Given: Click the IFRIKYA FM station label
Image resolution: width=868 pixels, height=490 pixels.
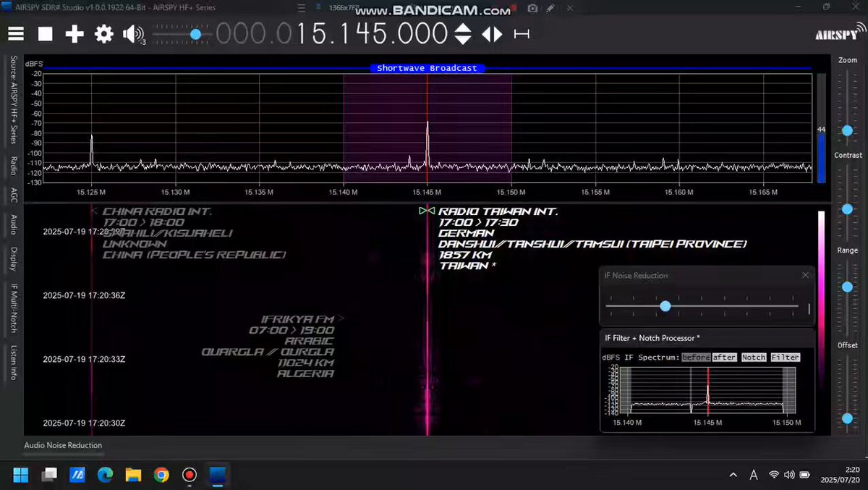Looking at the screenshot, I should (297, 319).
